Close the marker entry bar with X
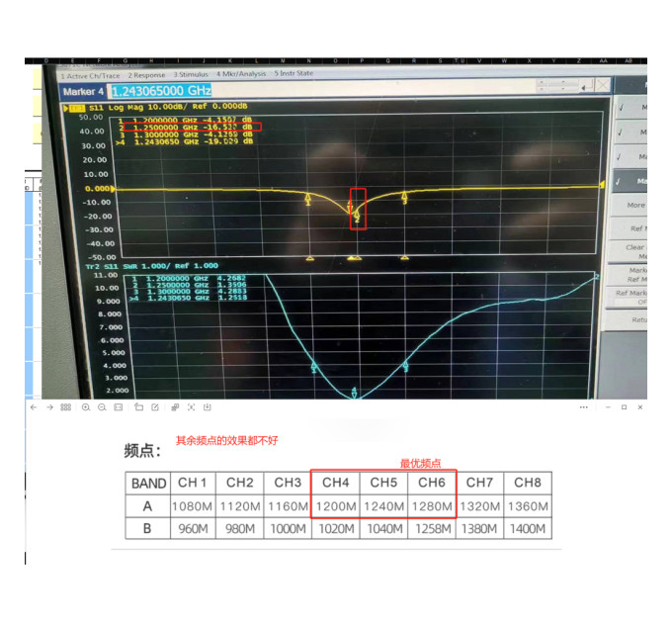 click(x=603, y=86)
